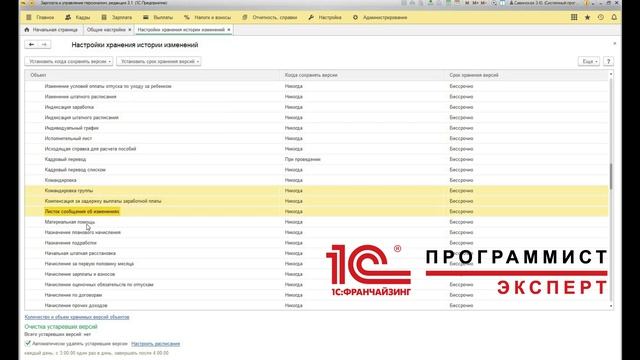Image resolution: width=640 pixels, height=360 pixels.
Task: Switch to Общие настройки tab
Action: click(x=106, y=30)
